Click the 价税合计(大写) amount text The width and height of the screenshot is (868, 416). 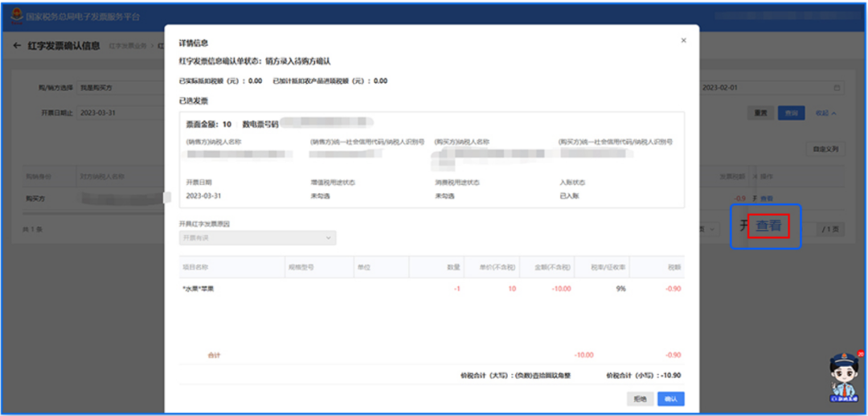click(515, 376)
